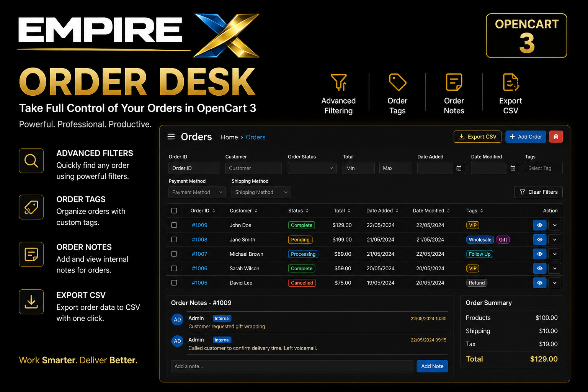Open the Select Tag filter

(544, 168)
